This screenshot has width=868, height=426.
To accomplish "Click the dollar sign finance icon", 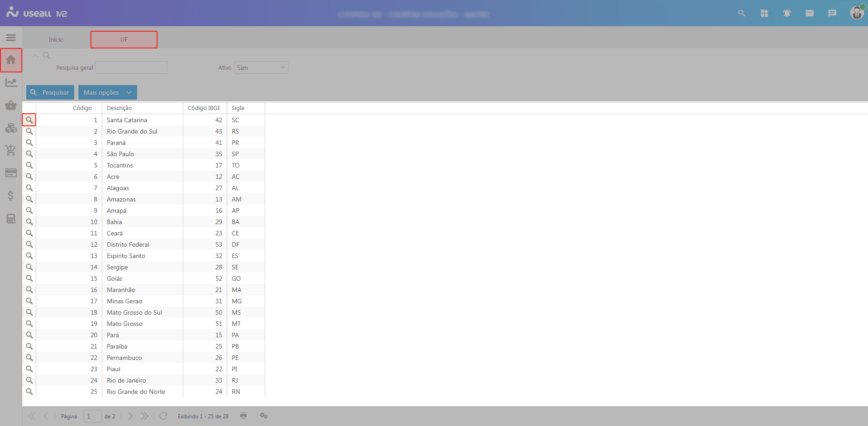I will click(11, 196).
